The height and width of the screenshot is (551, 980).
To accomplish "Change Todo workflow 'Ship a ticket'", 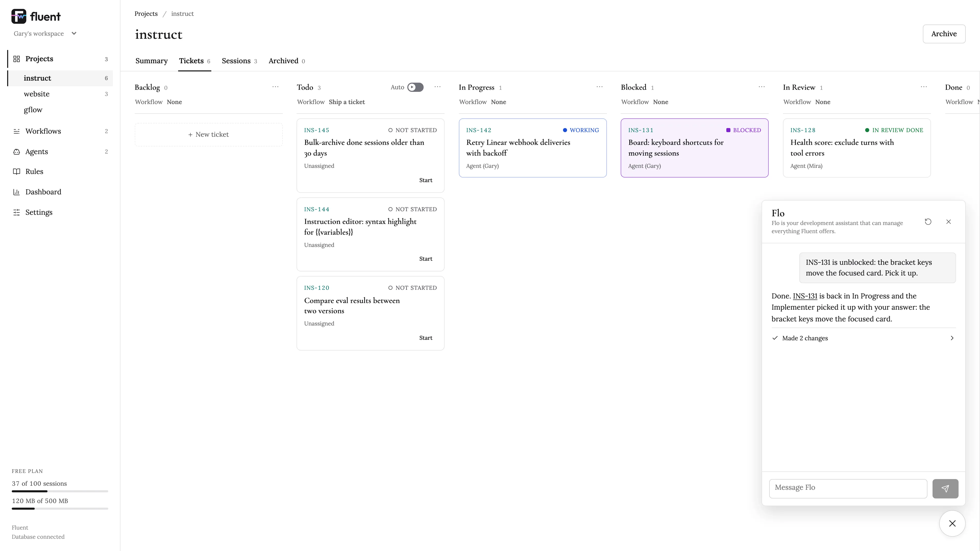I will coord(347,102).
